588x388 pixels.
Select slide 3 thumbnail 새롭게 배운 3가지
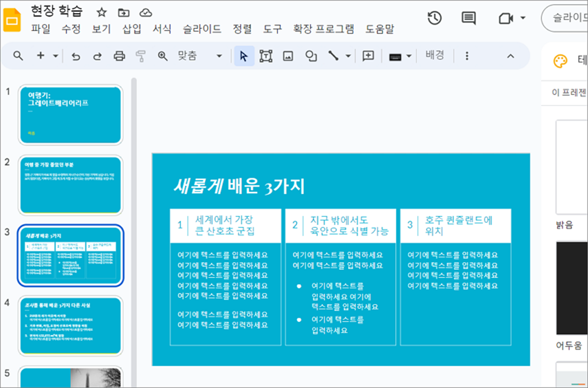71,255
